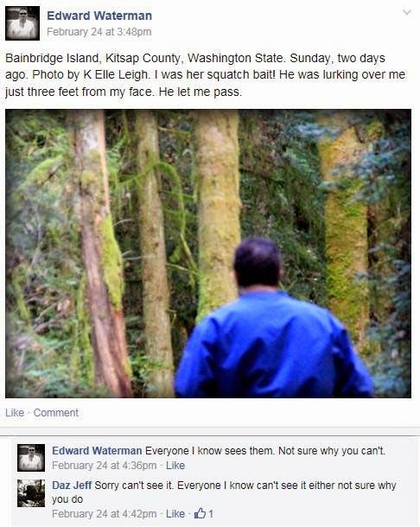
Task: Open the February 24 at 4:36pm timestamp
Action: pos(105,465)
